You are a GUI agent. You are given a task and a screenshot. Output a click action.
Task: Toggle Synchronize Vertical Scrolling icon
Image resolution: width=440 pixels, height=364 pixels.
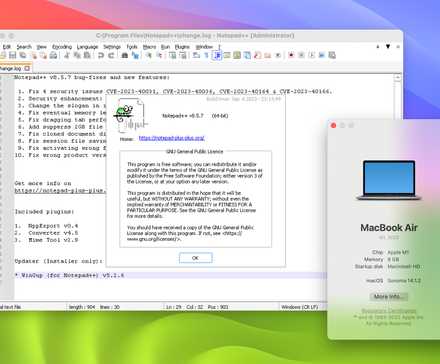tap(172, 55)
